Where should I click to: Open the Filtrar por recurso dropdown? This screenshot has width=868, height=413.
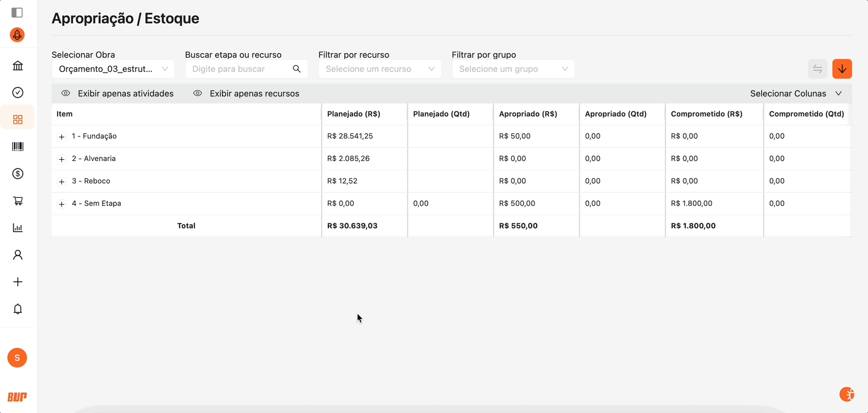coord(379,69)
